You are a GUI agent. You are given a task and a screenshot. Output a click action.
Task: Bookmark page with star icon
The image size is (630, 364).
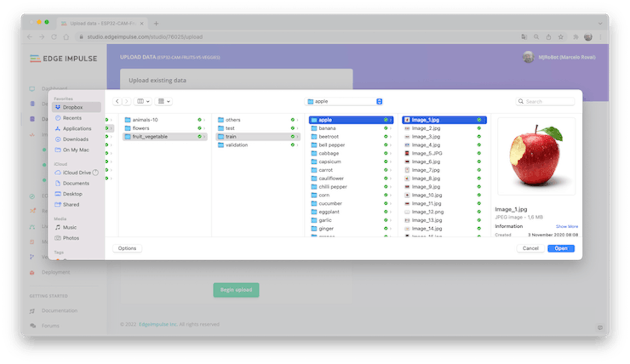(561, 37)
